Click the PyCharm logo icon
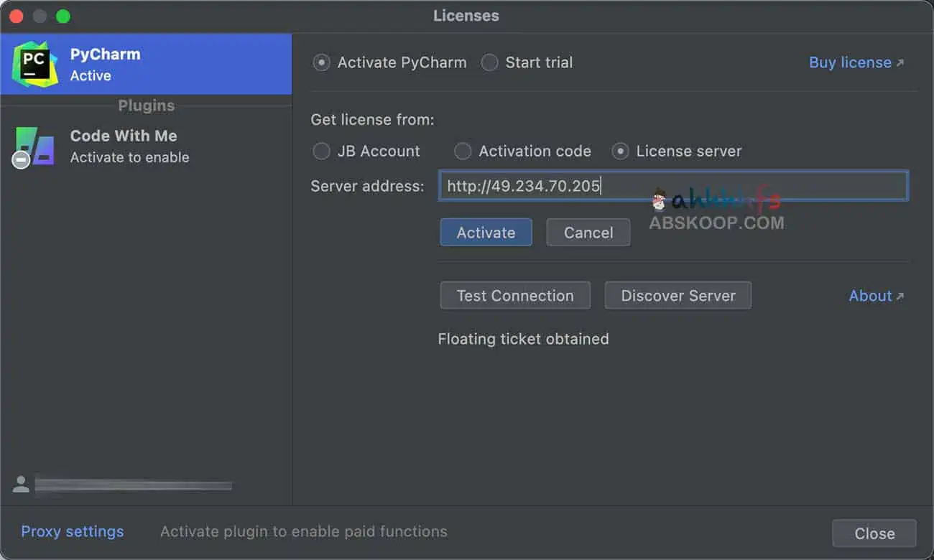 coord(34,65)
